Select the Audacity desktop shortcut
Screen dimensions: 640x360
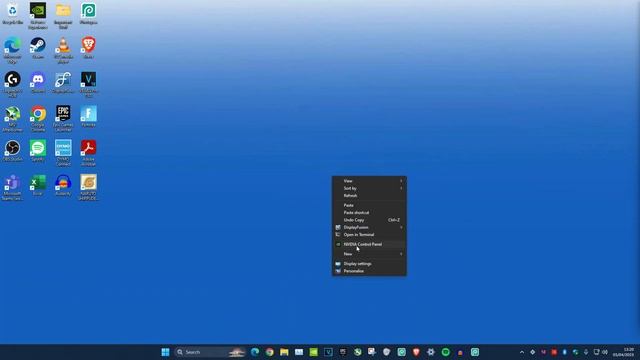pyautogui.click(x=63, y=185)
